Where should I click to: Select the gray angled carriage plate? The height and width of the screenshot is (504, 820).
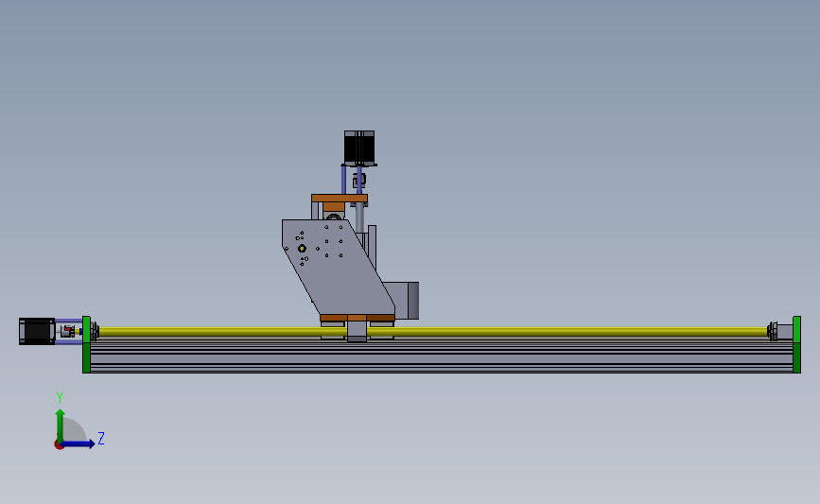338,267
